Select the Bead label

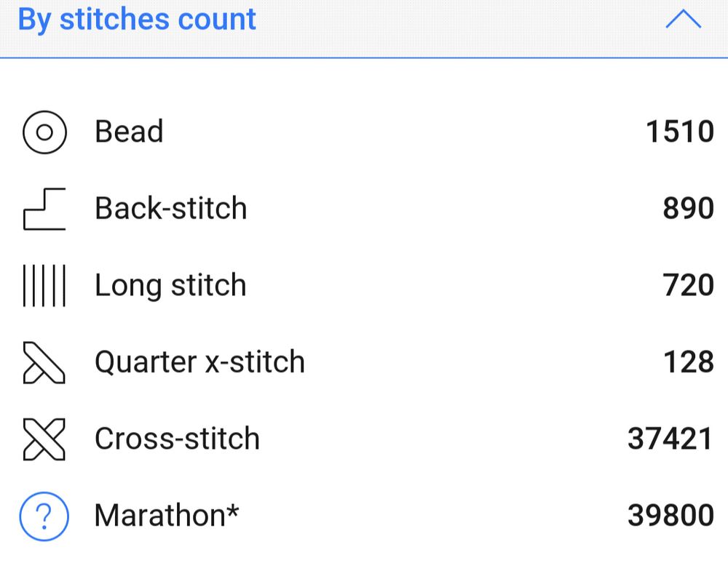click(129, 132)
